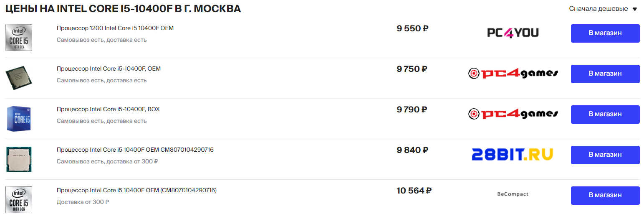The width and height of the screenshot is (644, 219).
Task: Open 'Intel Core i5 10400F OEM (CM8070104290716)' link
Action: (136, 191)
